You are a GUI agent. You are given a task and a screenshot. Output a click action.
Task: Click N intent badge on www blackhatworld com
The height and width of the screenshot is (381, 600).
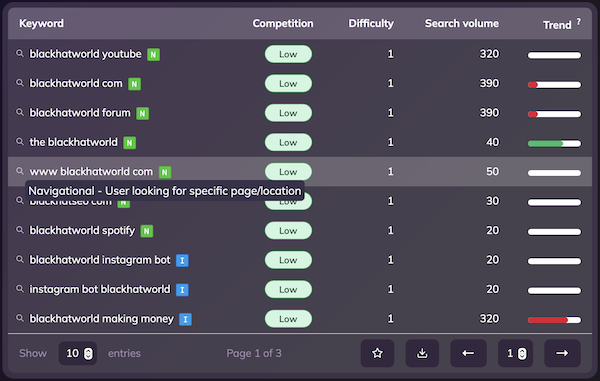165,173
